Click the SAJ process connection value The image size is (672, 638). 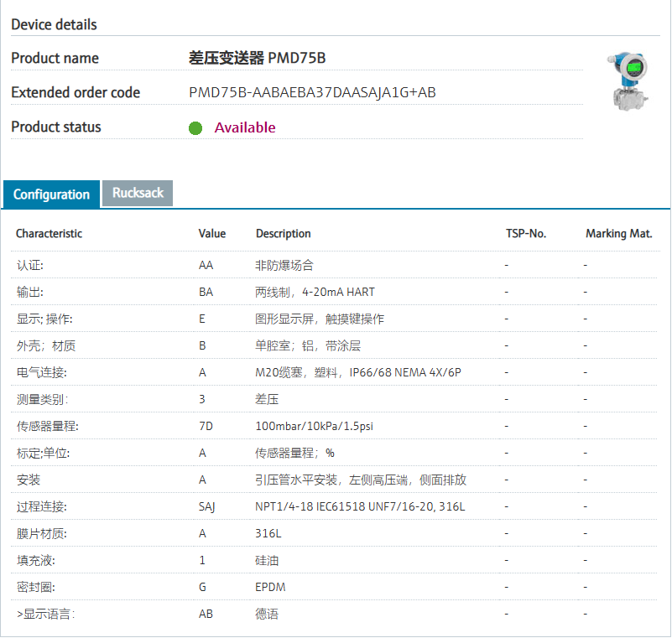[x=208, y=506]
